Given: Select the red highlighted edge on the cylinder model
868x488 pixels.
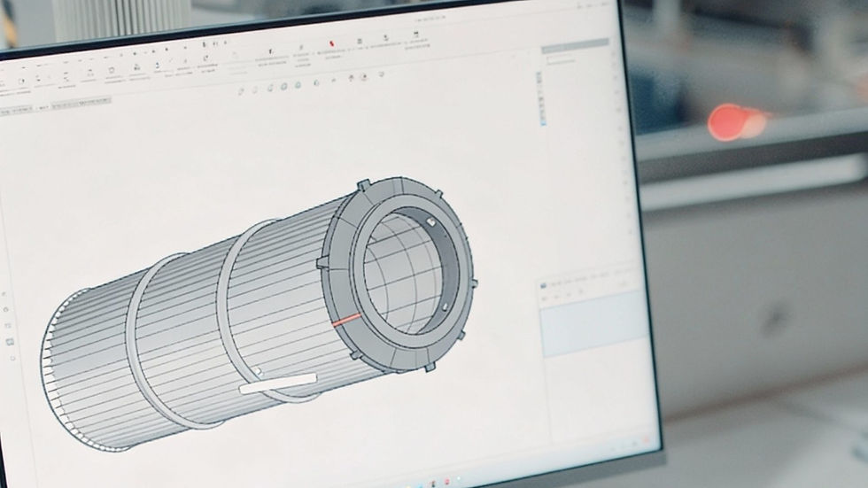Looking at the screenshot, I should coord(346,319).
